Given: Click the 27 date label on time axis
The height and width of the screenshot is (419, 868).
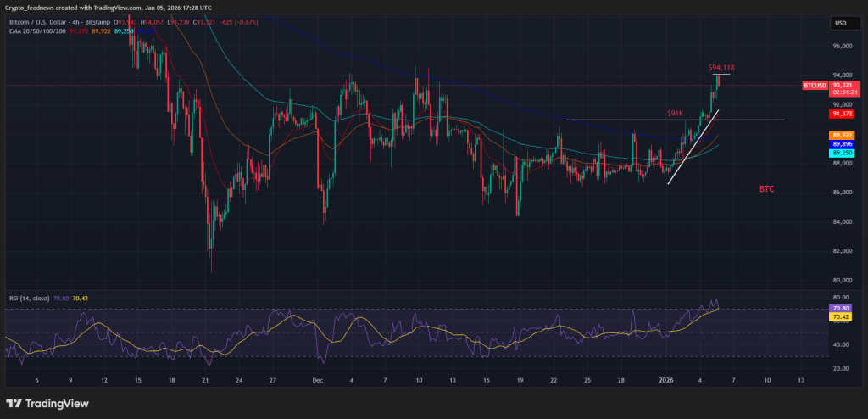Looking at the screenshot, I should 272,381.
